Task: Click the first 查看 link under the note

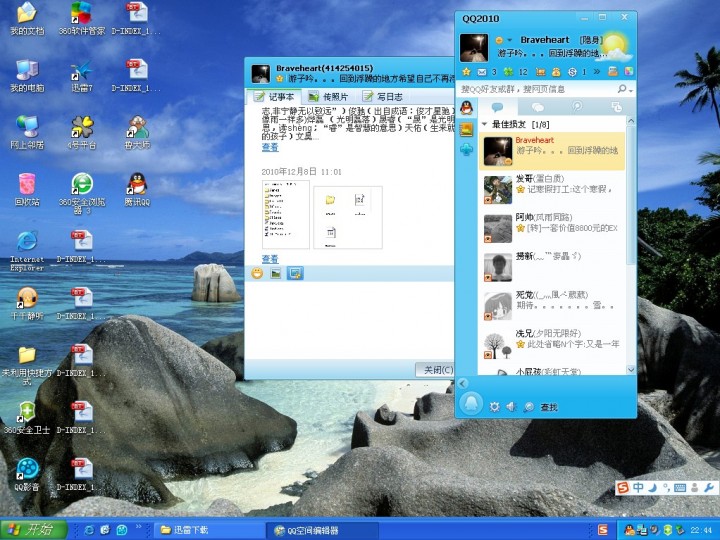Action: click(270, 147)
